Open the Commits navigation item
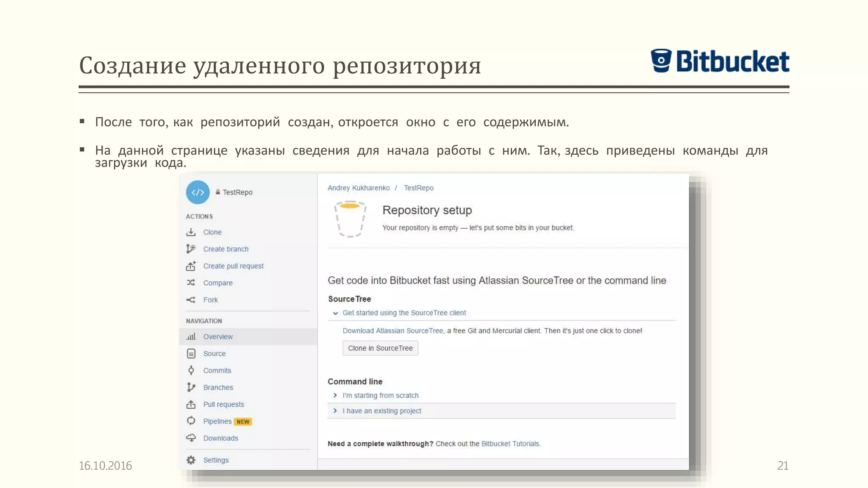This screenshot has width=868, height=488. [x=217, y=370]
